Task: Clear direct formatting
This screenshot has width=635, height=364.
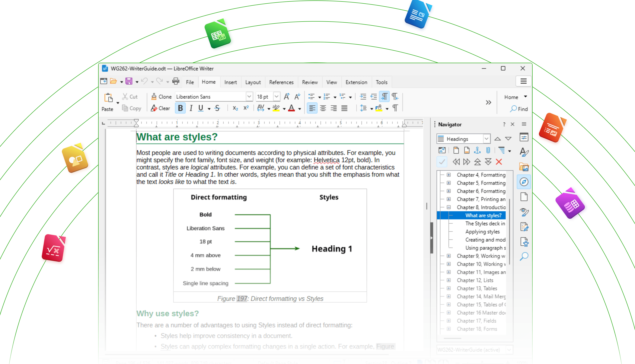Action: tap(160, 108)
